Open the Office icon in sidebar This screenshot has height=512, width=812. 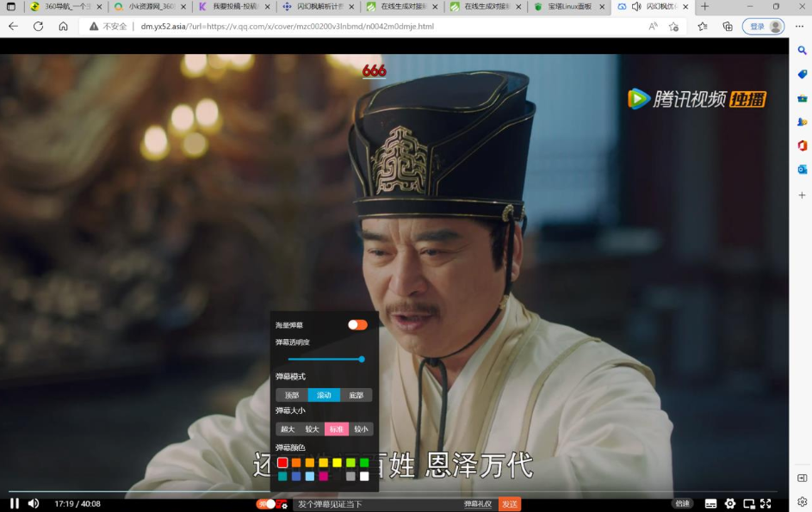[x=803, y=145]
